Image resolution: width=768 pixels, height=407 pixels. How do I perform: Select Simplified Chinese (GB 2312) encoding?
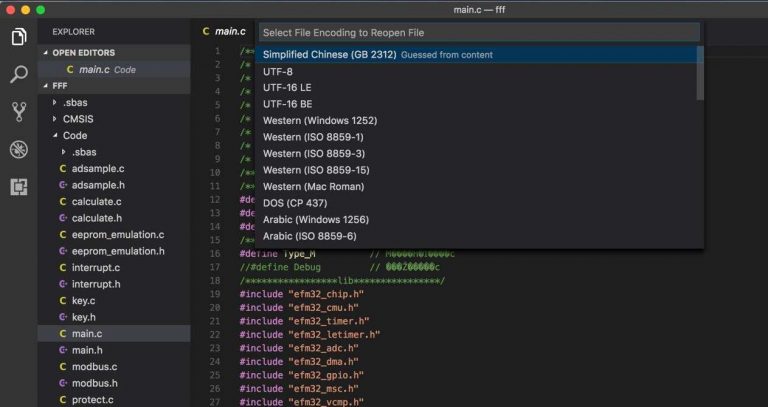click(x=329, y=55)
